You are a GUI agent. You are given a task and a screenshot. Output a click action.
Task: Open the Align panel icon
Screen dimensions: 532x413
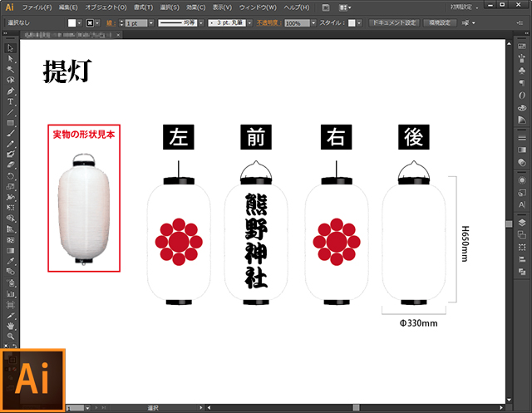click(x=522, y=259)
